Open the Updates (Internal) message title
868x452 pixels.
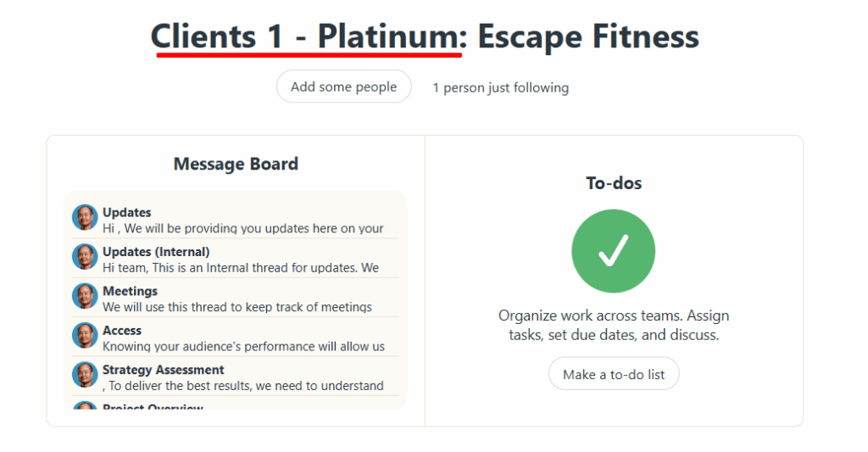click(156, 252)
